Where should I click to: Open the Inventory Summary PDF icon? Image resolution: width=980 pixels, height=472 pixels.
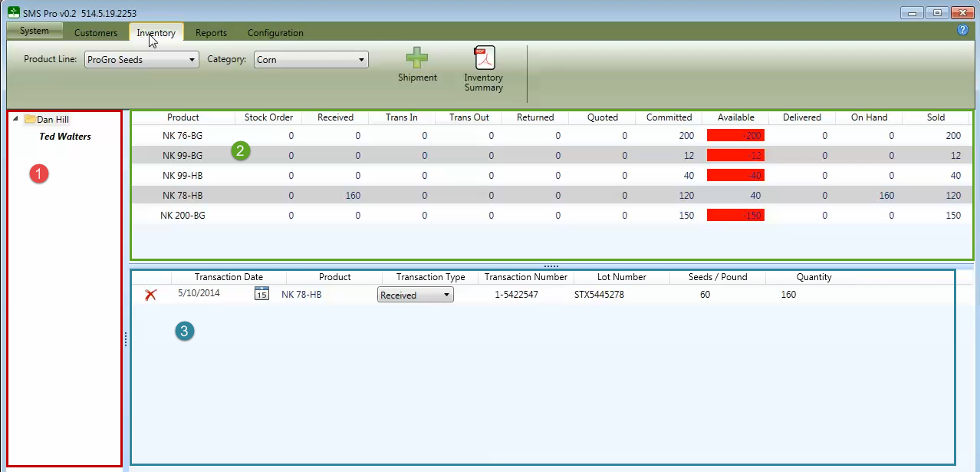coord(485,58)
